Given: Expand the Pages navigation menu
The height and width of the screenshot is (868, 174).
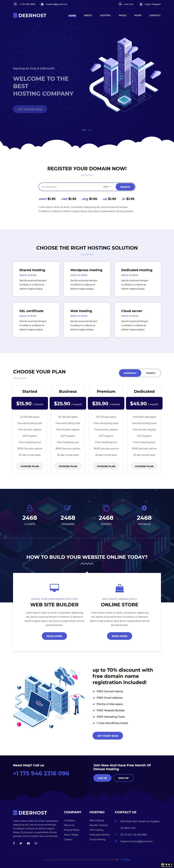Looking at the screenshot, I should (x=123, y=16).
